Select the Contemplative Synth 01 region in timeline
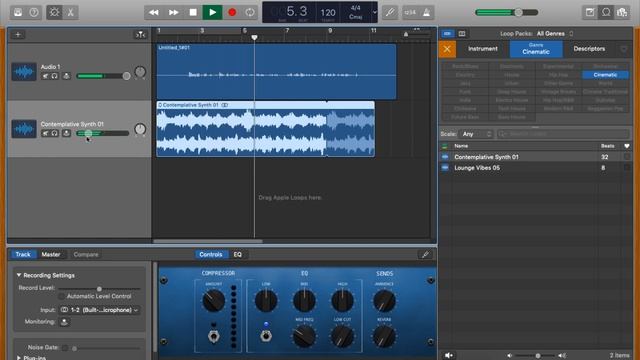This screenshot has height=360, width=640. pos(265,129)
